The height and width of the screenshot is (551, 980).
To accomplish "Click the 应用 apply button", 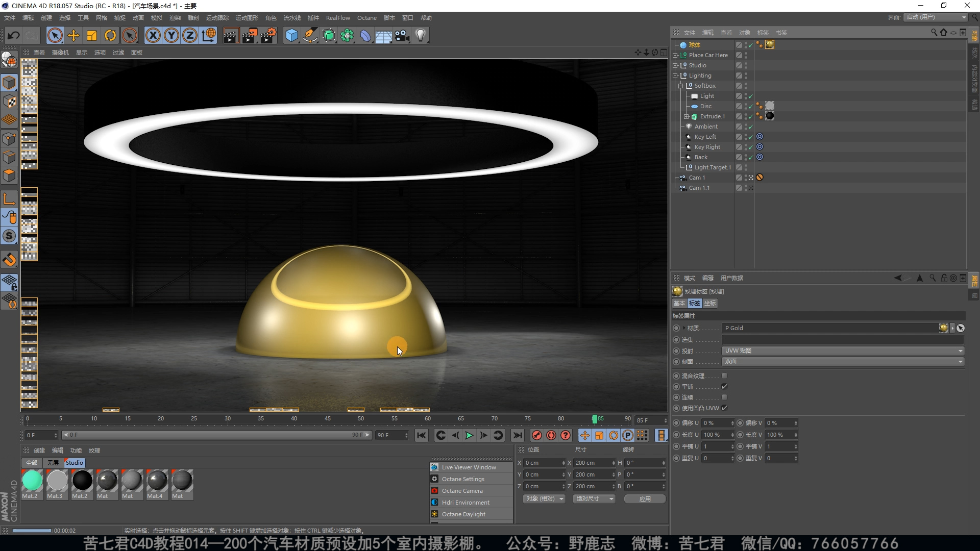I will (645, 499).
